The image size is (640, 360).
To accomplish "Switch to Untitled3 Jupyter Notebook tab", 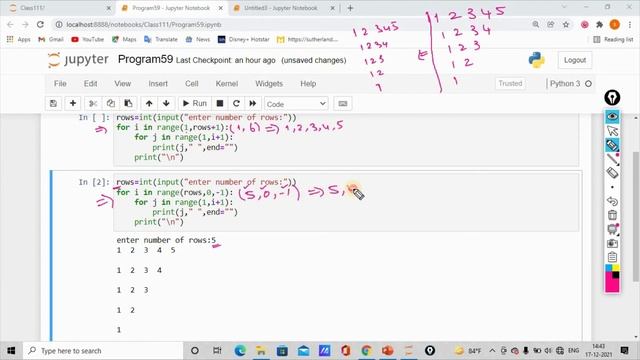I will pos(281,8).
